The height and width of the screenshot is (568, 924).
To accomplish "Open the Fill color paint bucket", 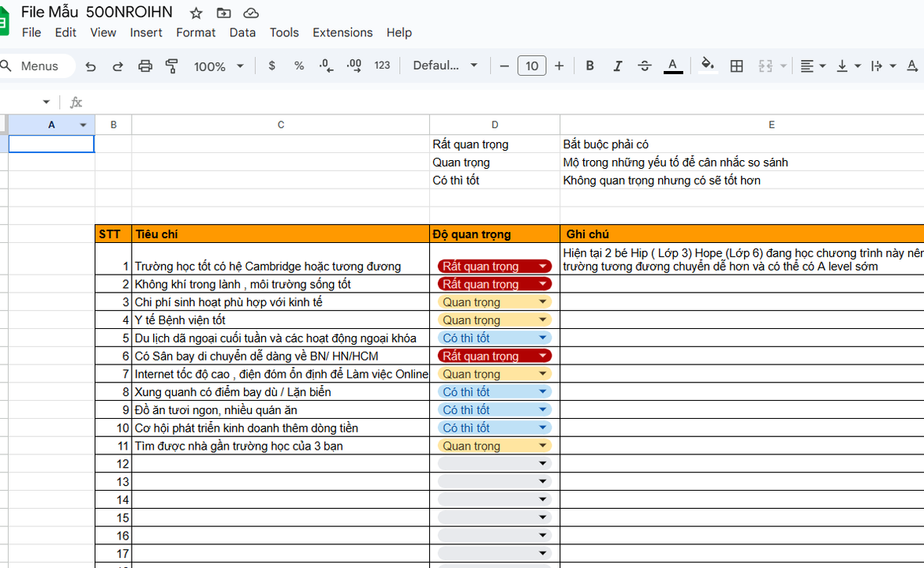I will (x=708, y=66).
